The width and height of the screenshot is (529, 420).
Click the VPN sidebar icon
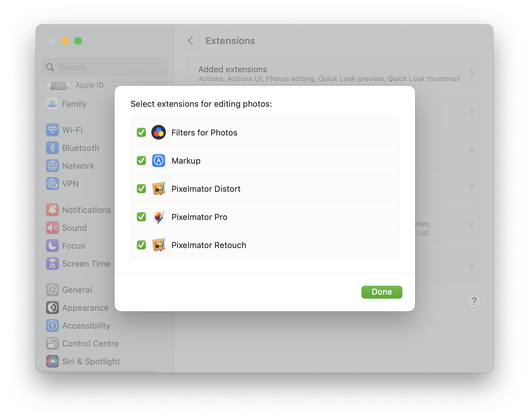(x=52, y=184)
